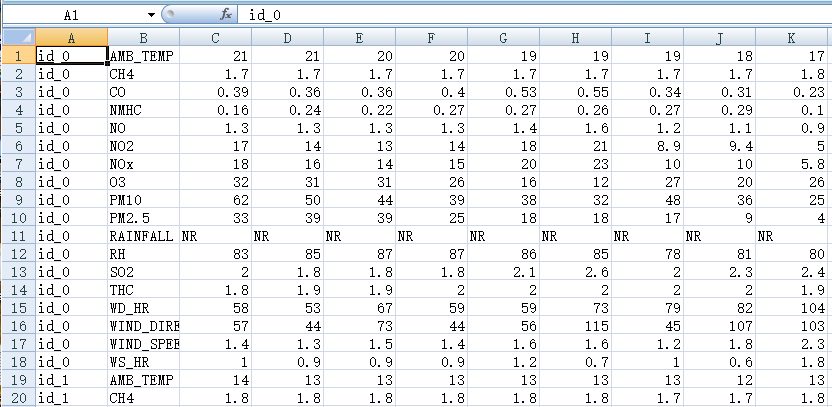Click the WIND_DIRE label cell

click(144, 325)
